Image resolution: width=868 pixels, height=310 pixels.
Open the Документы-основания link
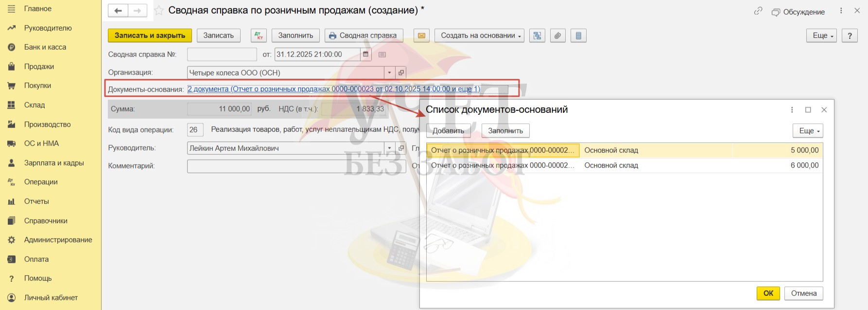pyautogui.click(x=333, y=89)
